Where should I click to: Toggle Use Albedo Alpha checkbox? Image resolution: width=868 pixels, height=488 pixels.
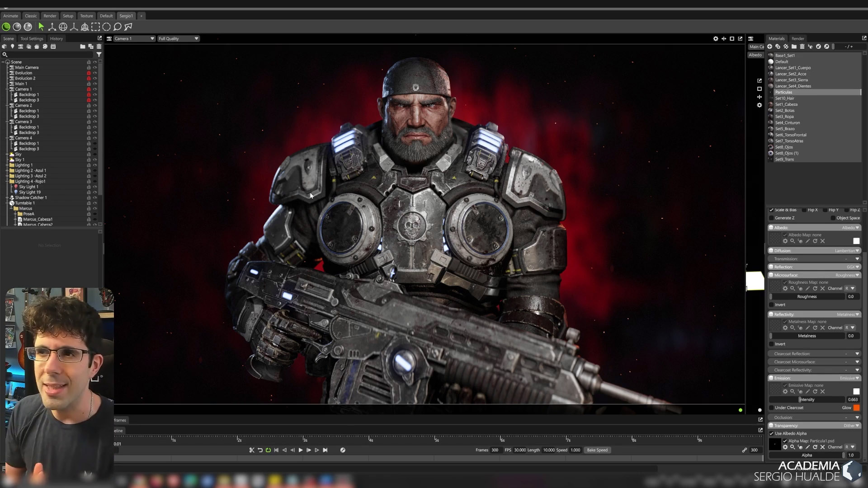coord(771,433)
